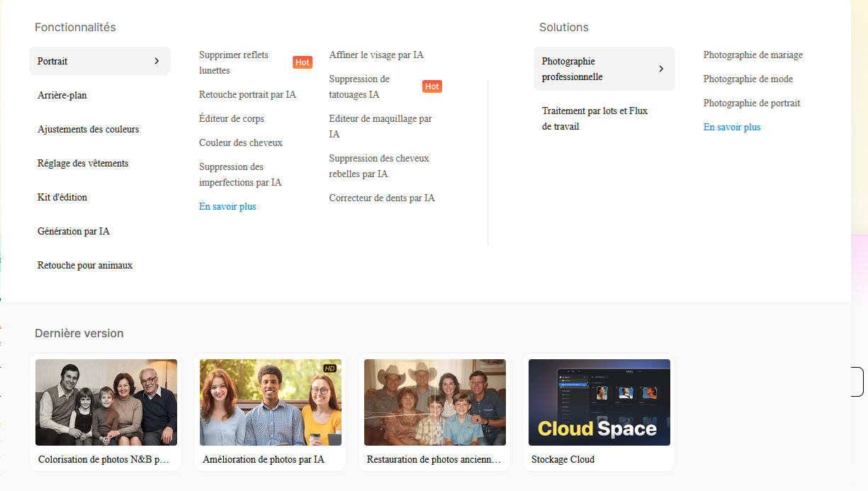Open Restauration de photos anciennes thumbnail

[x=435, y=402]
